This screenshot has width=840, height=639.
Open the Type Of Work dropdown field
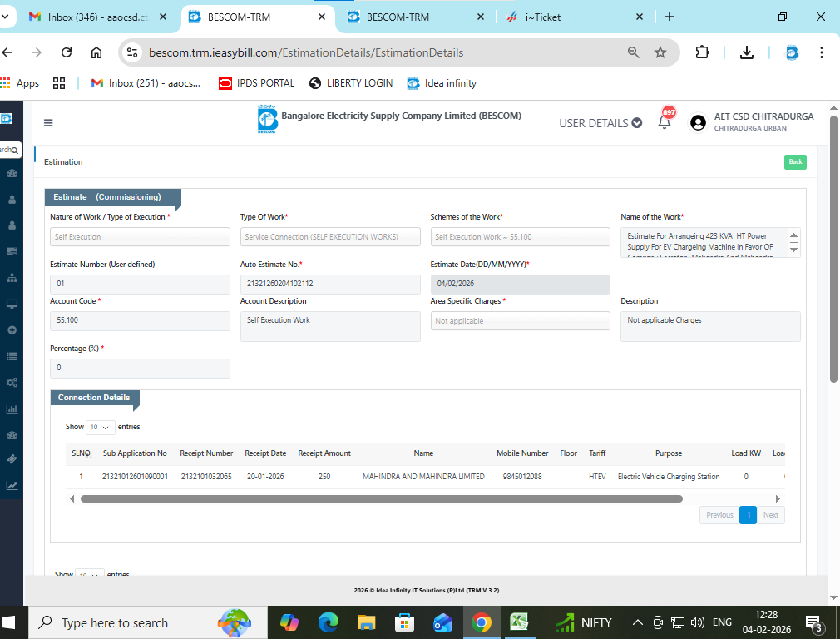pyautogui.click(x=330, y=237)
